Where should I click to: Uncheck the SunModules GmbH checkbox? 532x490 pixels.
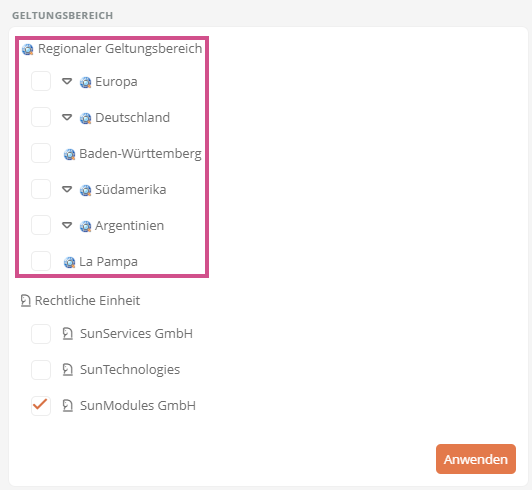point(41,406)
